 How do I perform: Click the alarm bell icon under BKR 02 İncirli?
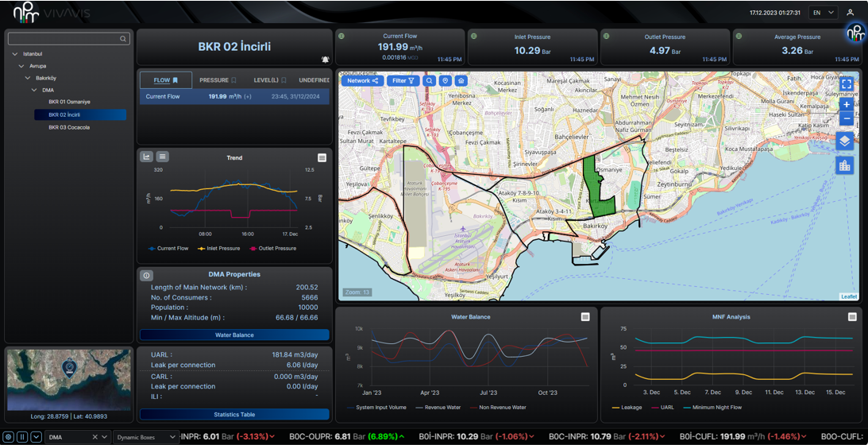(x=325, y=60)
